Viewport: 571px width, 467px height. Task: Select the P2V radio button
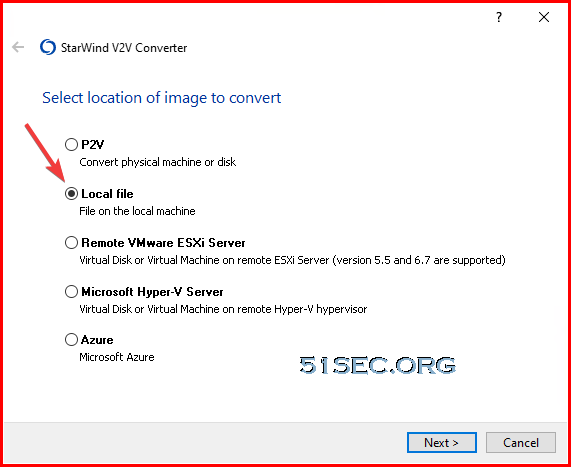point(71,145)
